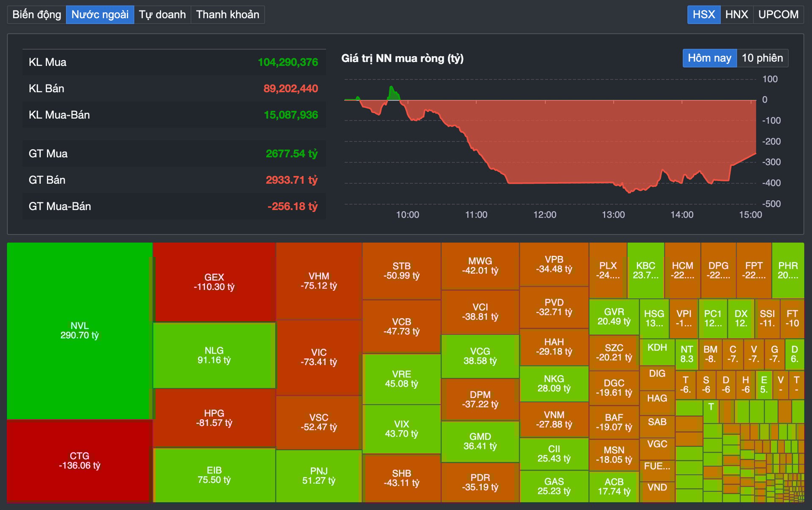Open the EIB 75.50 tỷ tile
The height and width of the screenshot is (510, 812).
coord(214,475)
